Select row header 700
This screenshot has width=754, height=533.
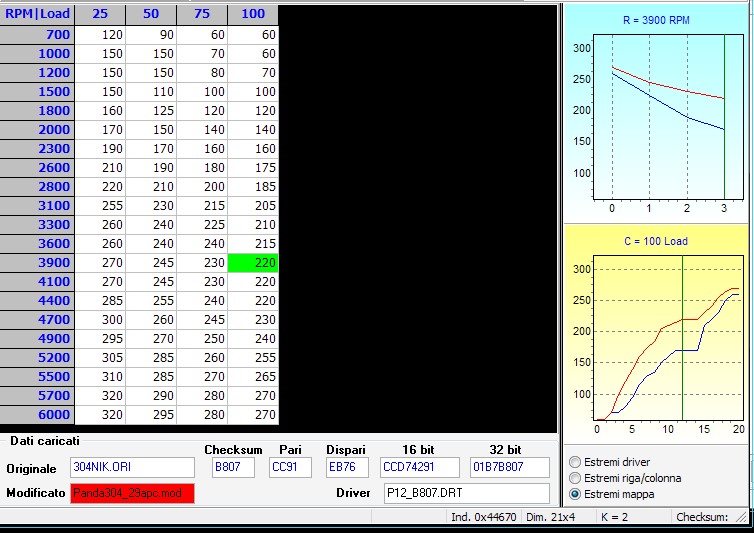37,35
